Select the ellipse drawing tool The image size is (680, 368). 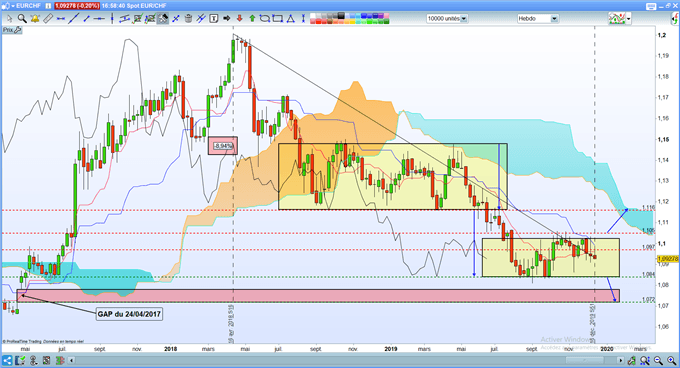click(264, 19)
